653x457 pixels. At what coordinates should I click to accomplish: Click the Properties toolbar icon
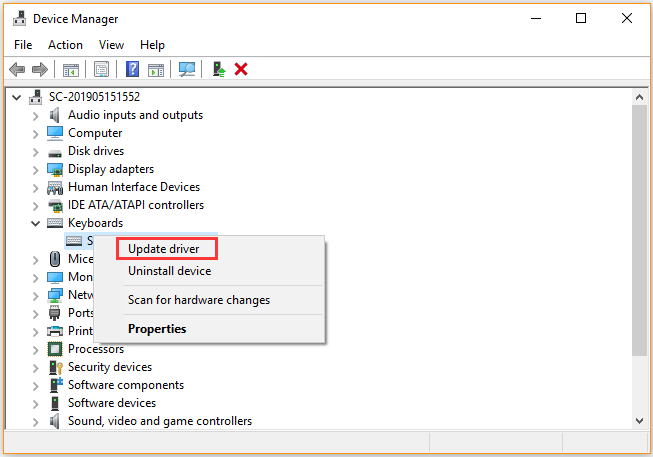pos(101,69)
